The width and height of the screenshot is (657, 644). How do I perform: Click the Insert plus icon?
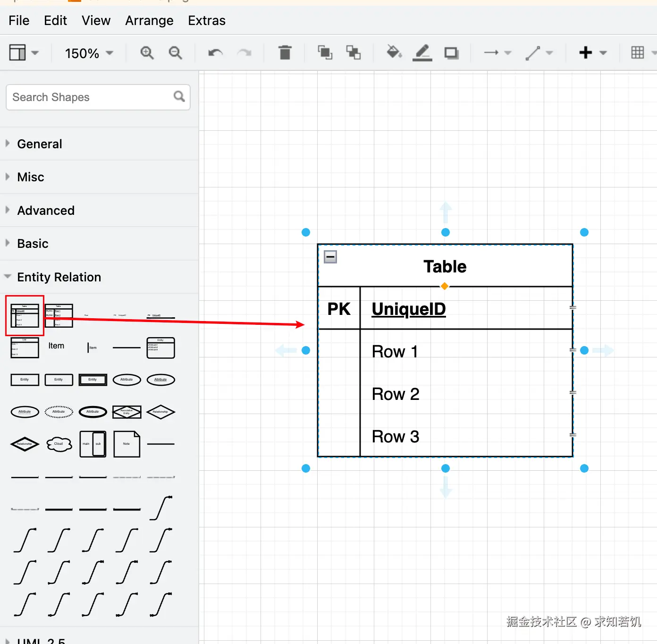[585, 52]
